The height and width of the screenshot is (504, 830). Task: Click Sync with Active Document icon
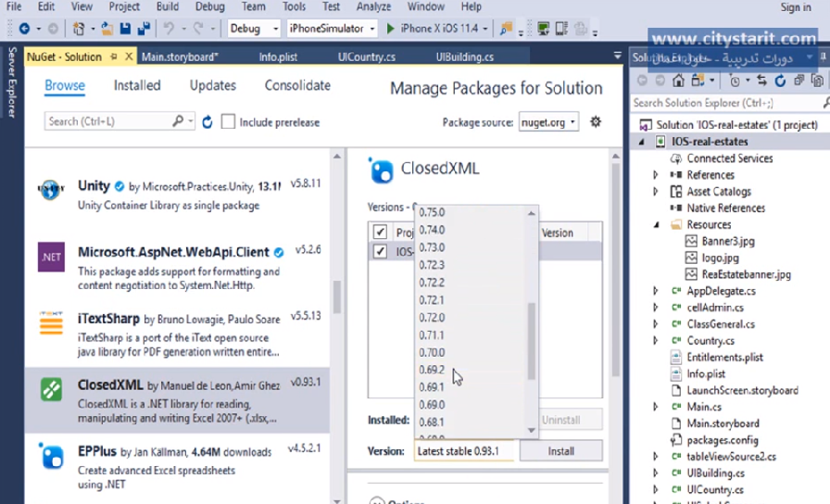761,81
